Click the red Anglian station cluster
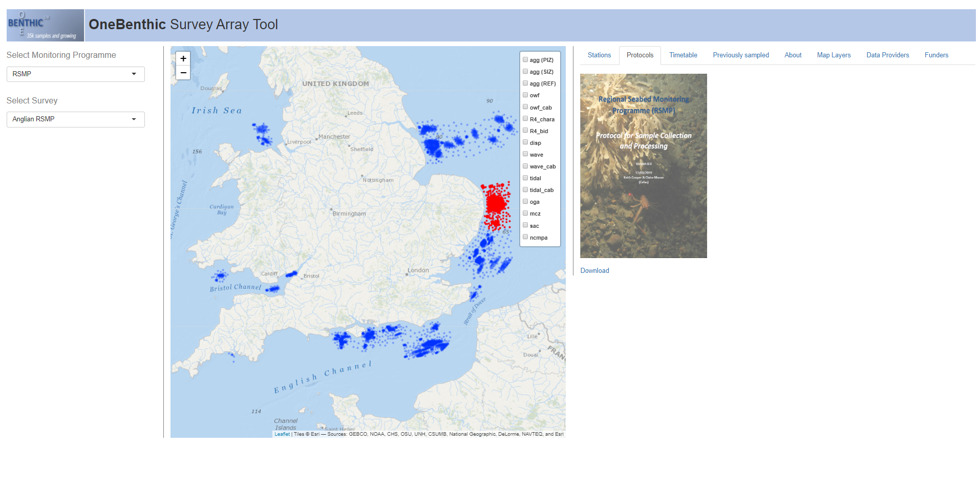This screenshot has height=490, width=980. pos(495,203)
